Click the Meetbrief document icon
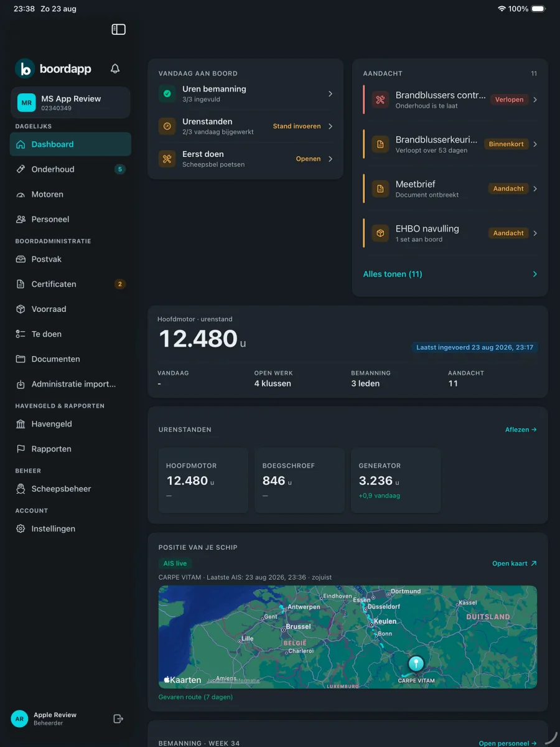This screenshot has height=747, width=560. 380,189
